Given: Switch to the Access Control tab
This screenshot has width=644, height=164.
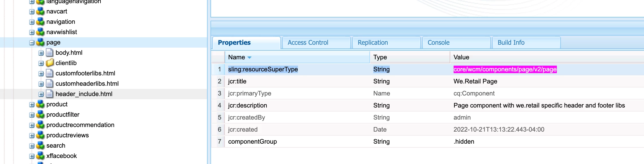Looking at the screenshot, I should coord(308,43).
